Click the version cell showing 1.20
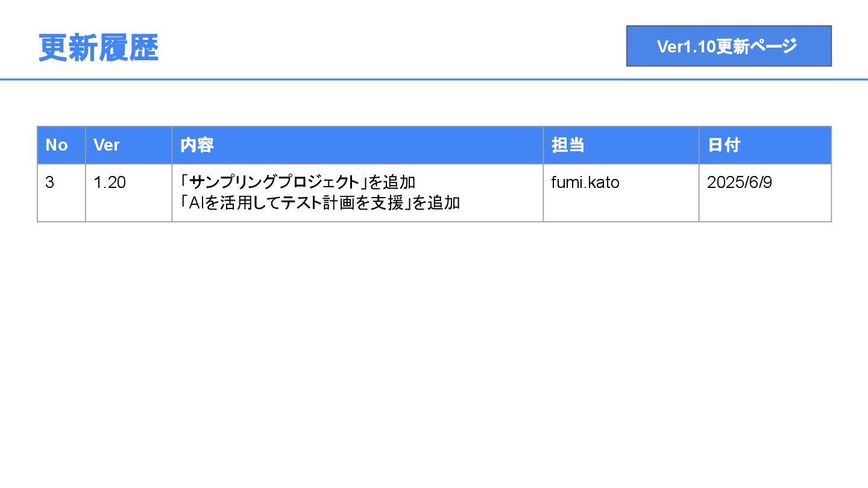The height and width of the screenshot is (488, 868). (110, 183)
